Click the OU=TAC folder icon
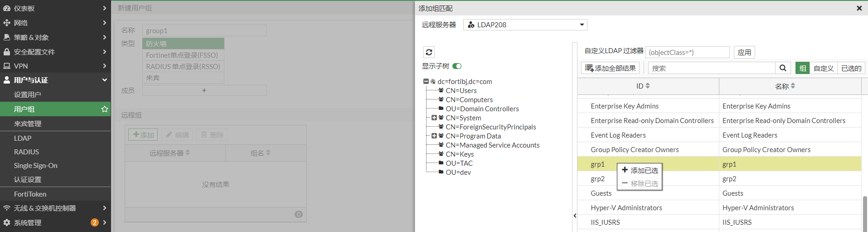 coord(441,163)
